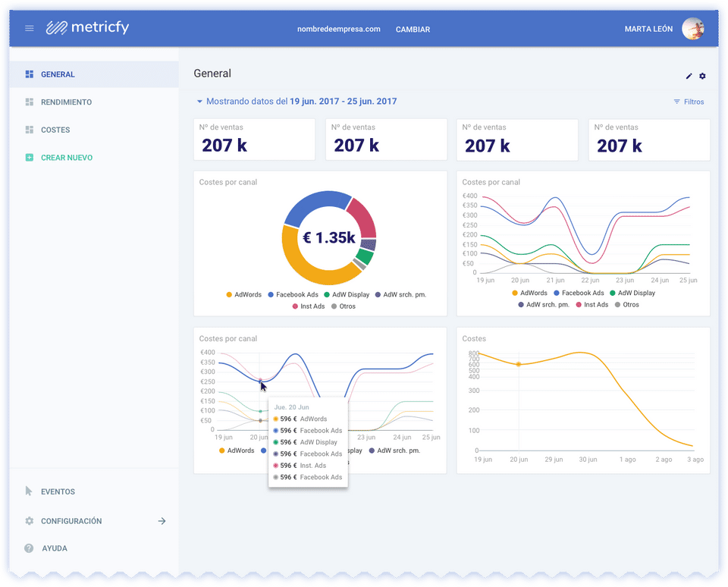Click the General page heading
This screenshot has width=728, height=587.
tap(212, 74)
